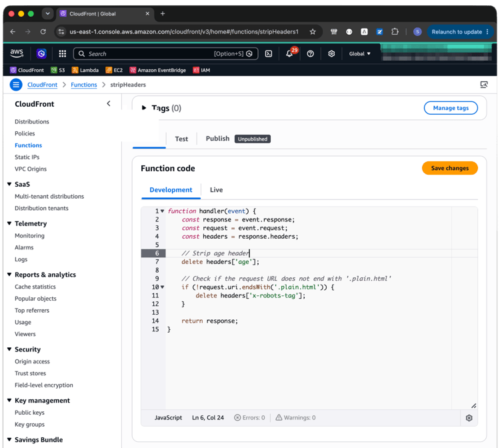
Task: Open the browser profile avatar S
Action: click(417, 31)
